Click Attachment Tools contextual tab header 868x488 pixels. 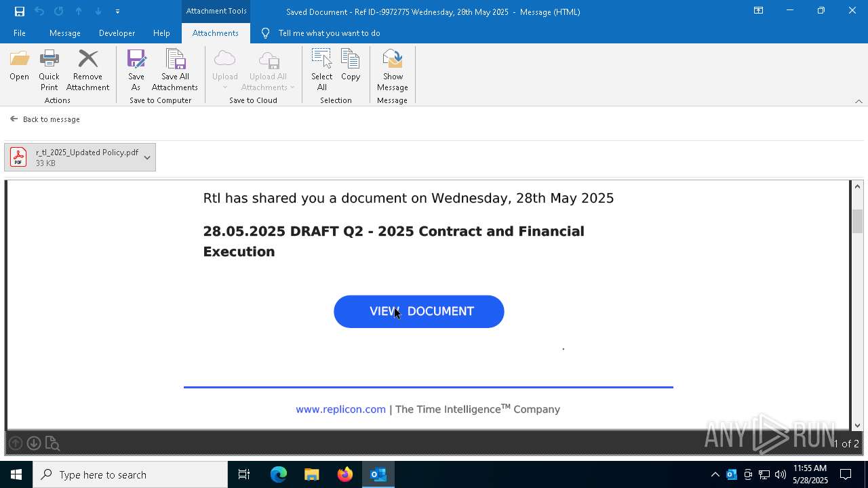[x=216, y=11]
